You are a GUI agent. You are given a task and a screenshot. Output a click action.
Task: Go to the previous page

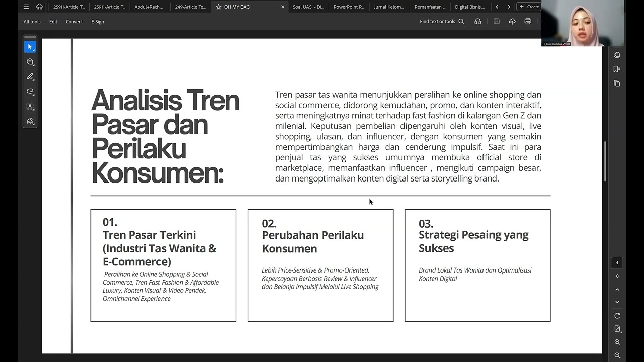click(617, 290)
